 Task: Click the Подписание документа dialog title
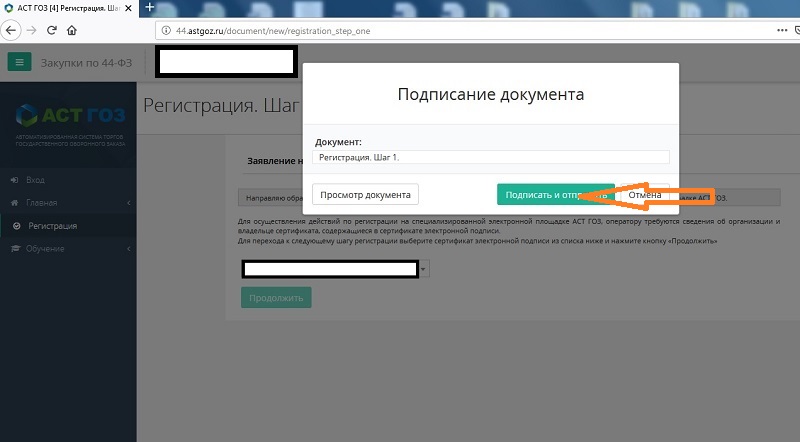coord(491,94)
